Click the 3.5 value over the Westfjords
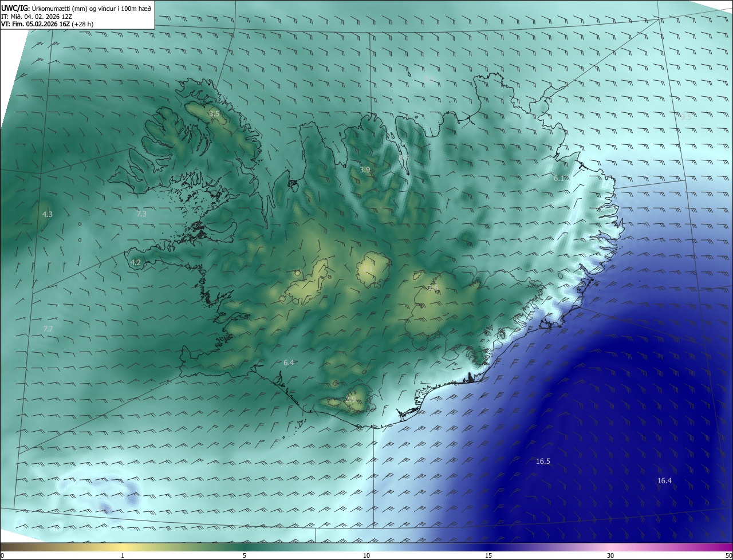 click(214, 114)
